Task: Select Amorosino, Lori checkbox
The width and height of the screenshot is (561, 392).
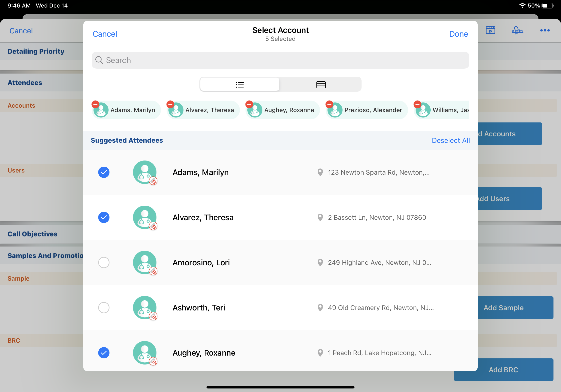Action: (104, 263)
